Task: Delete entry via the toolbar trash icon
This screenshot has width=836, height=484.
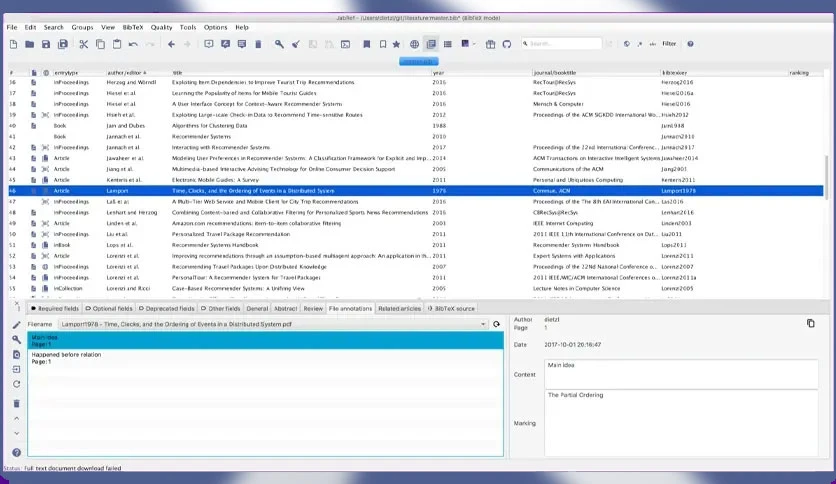Action: [x=258, y=44]
